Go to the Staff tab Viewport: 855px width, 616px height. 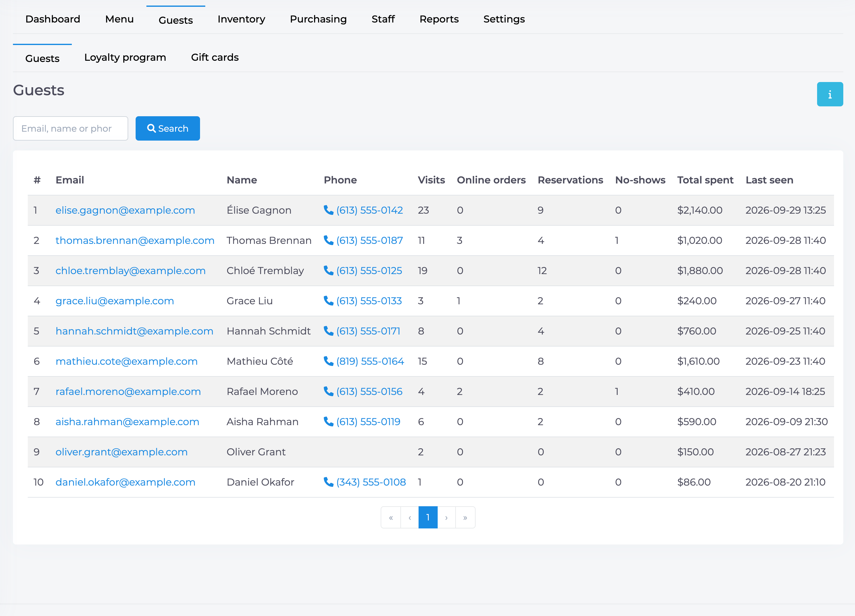[x=383, y=19]
